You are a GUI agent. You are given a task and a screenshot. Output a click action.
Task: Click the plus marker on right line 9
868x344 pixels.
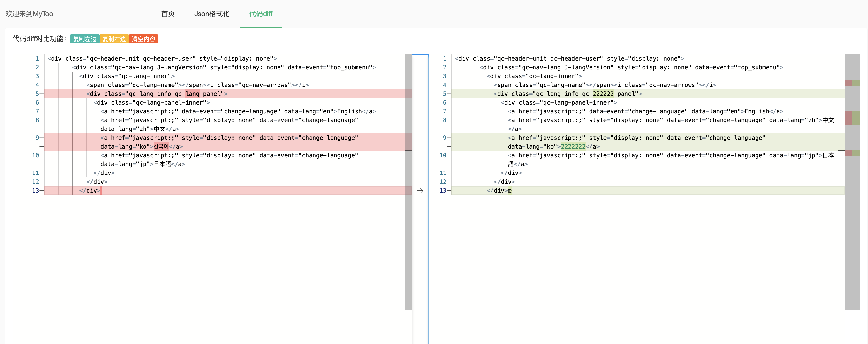tap(449, 138)
